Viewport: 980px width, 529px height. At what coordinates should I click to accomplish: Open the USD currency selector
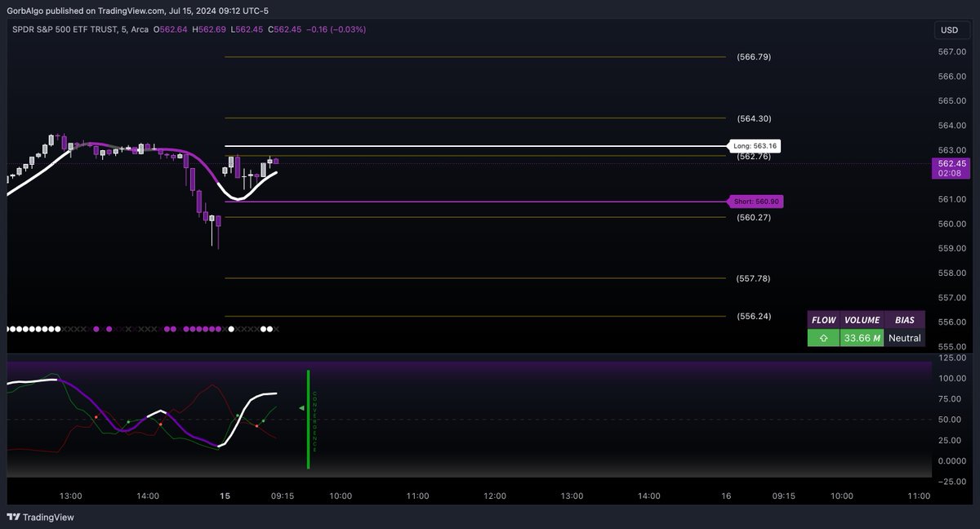click(950, 29)
